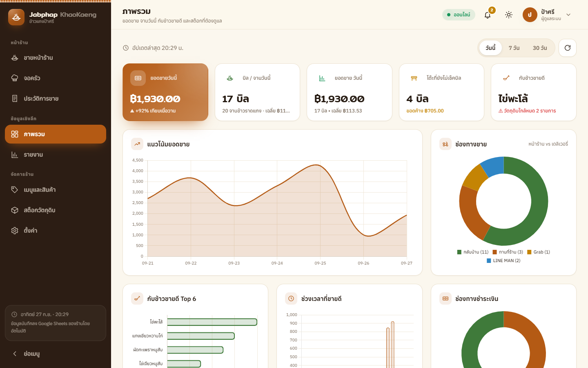588x368 pixels.
Task: Open จอครัว kitchen screen
Action: pos(56,78)
